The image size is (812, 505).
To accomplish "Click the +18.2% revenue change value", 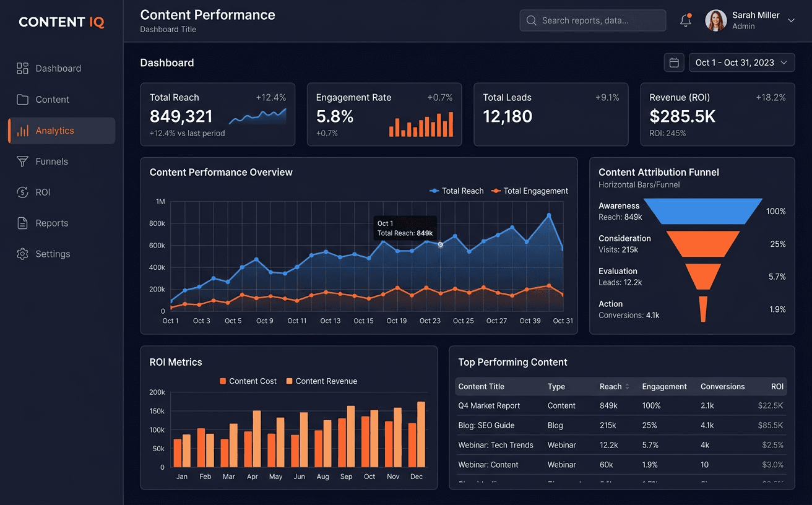I will coord(771,98).
